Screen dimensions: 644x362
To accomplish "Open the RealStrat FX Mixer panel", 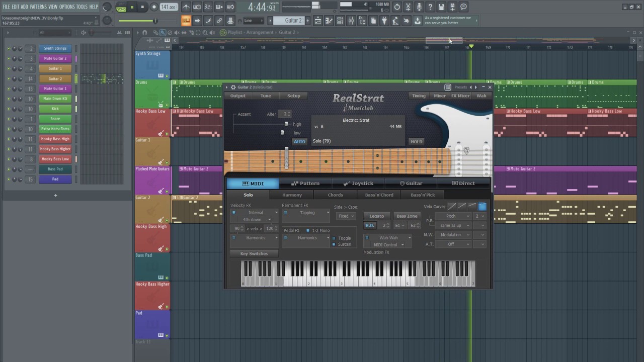I will (460, 96).
